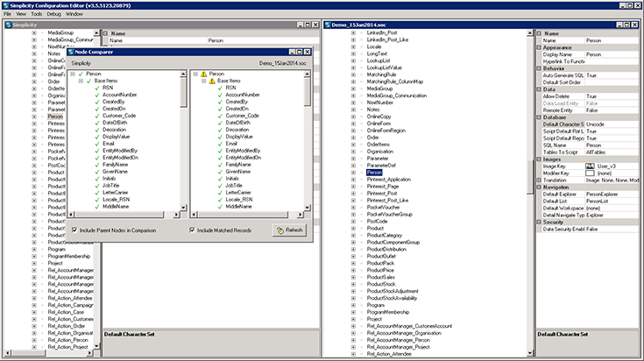Screen dimensions: 644x361
Task: Click green check beside Base Items in left pane
Action: (89, 81)
